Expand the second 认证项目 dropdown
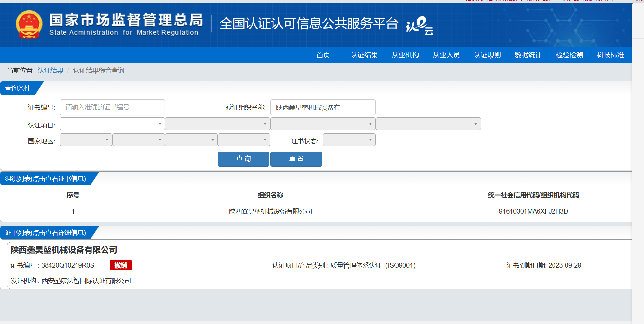Screen dimensions: 644x324 pyautogui.click(x=217, y=124)
